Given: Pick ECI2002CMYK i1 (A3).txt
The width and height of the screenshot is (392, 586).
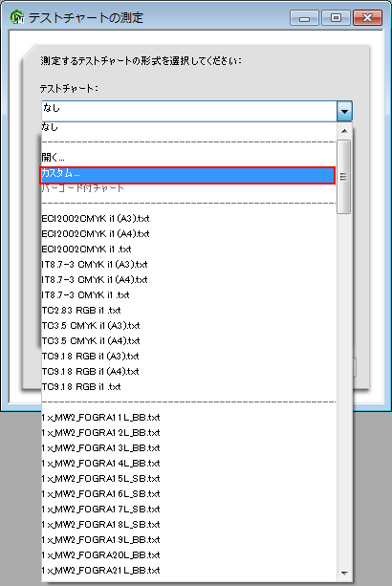Looking at the screenshot, I should coord(188,218).
